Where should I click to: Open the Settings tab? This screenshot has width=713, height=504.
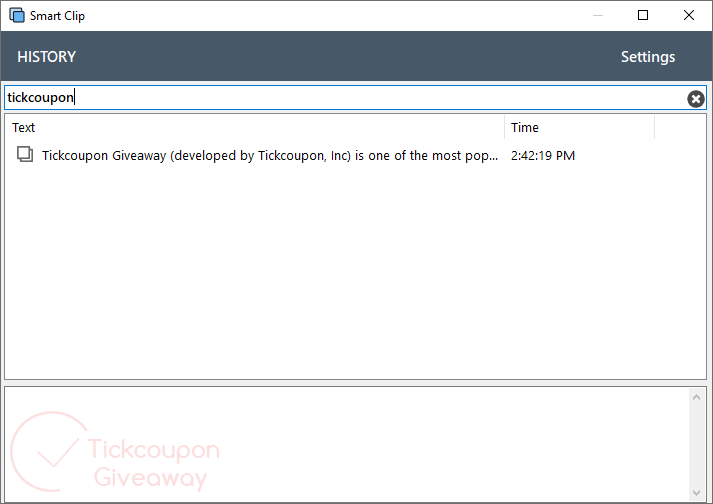coord(648,57)
